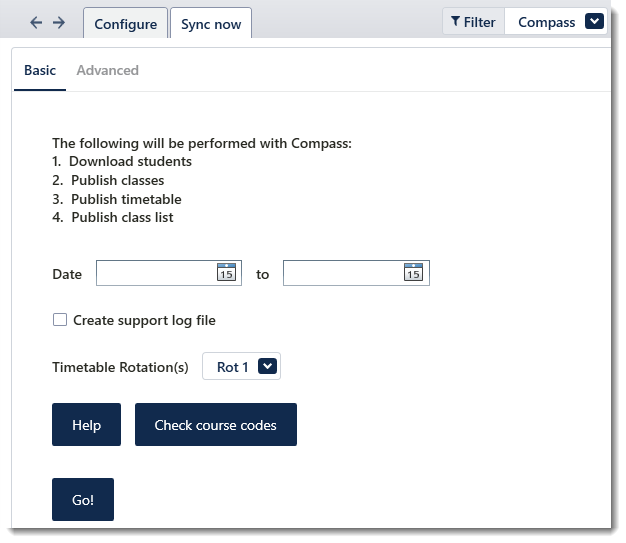Click the Compass dropdown arrow icon
The width and height of the screenshot is (626, 543).
tap(594, 22)
